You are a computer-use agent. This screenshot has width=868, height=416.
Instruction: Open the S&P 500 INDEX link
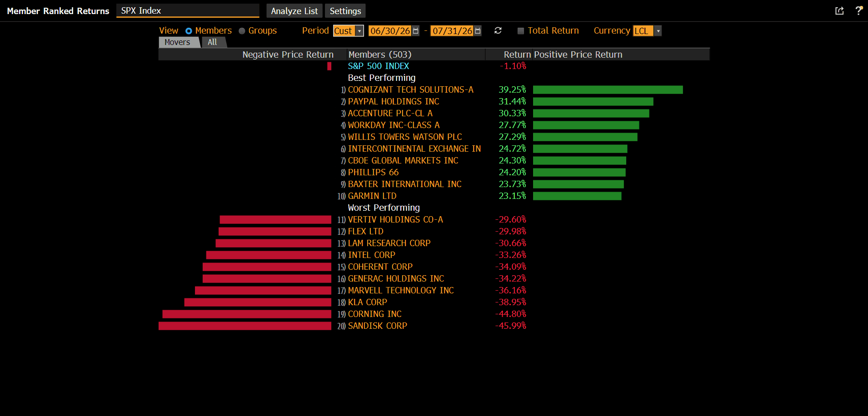[379, 66]
